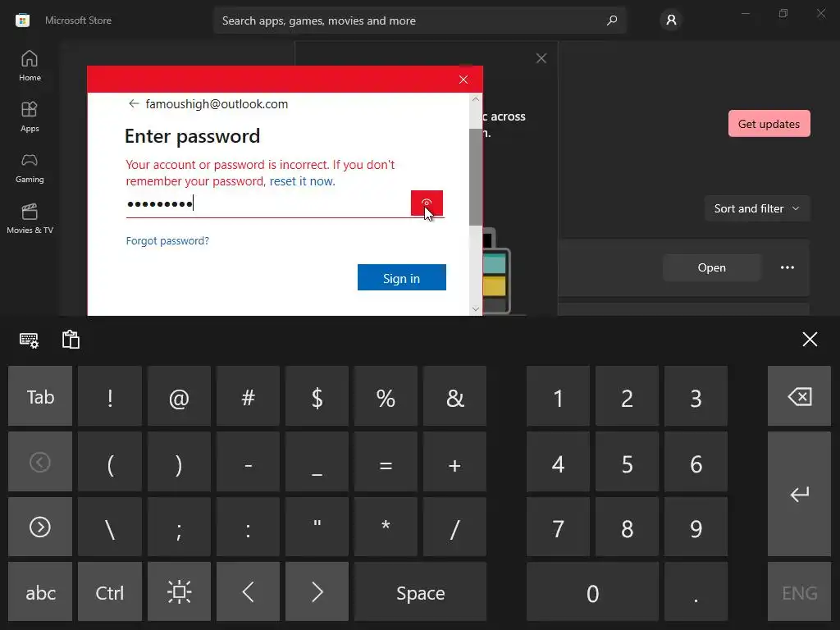Open Movies & TV section in sidebar
The width and height of the screenshot is (840, 630).
(30, 218)
